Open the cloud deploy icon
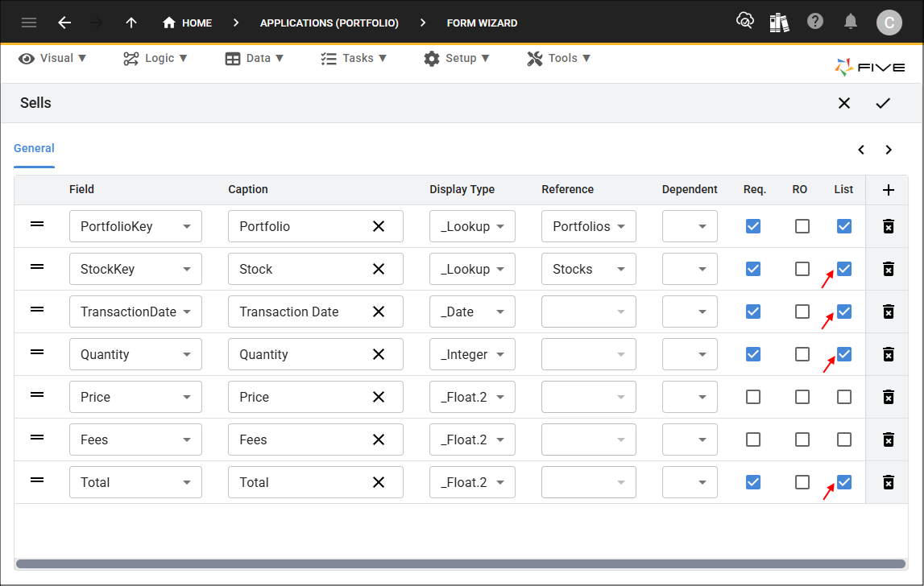Image resolution: width=924 pixels, height=586 pixels. [745, 22]
